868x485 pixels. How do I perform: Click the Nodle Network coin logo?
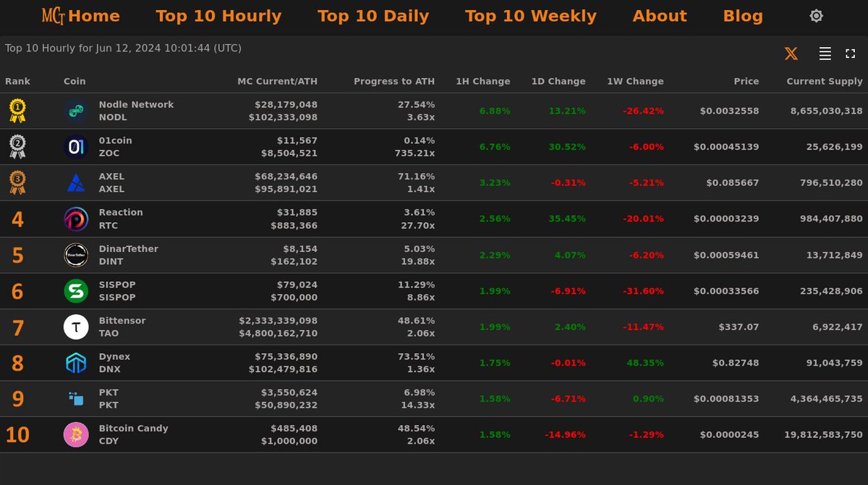[x=76, y=111]
